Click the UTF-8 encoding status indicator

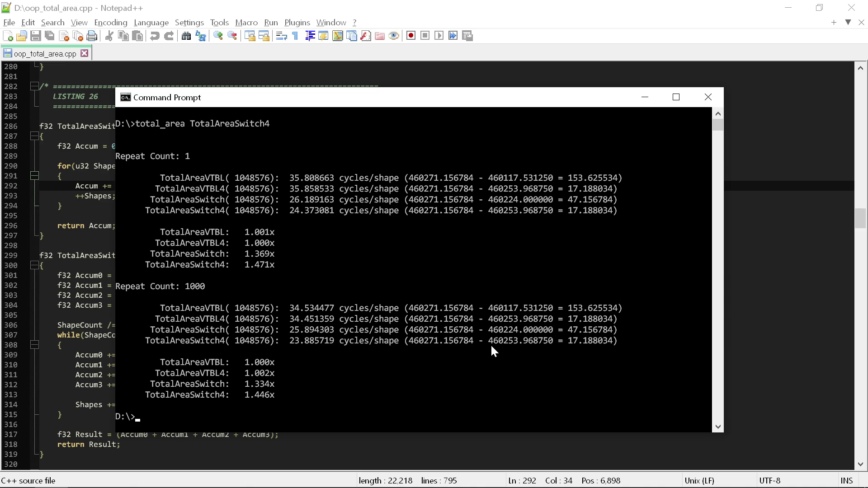[770, 480]
